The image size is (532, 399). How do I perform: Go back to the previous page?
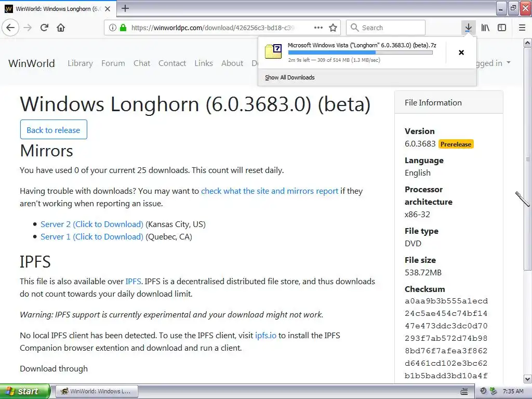10,28
